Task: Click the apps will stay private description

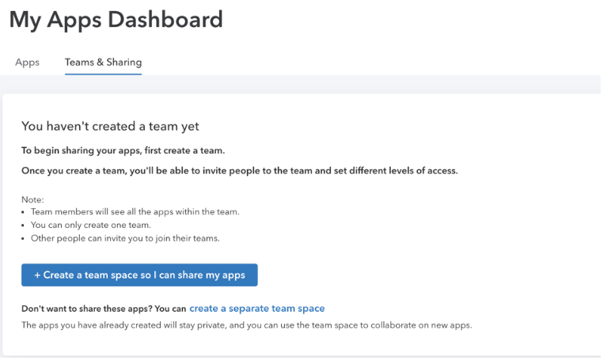Action: [247, 325]
